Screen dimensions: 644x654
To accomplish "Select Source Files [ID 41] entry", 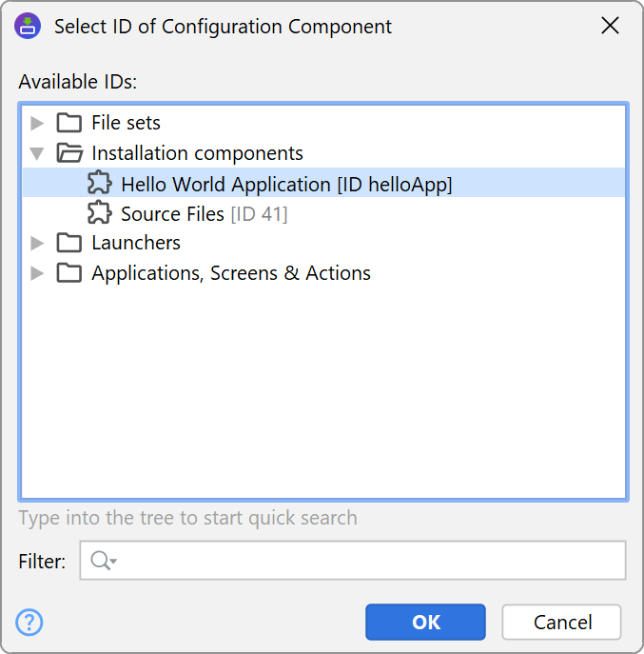I will coord(204,214).
